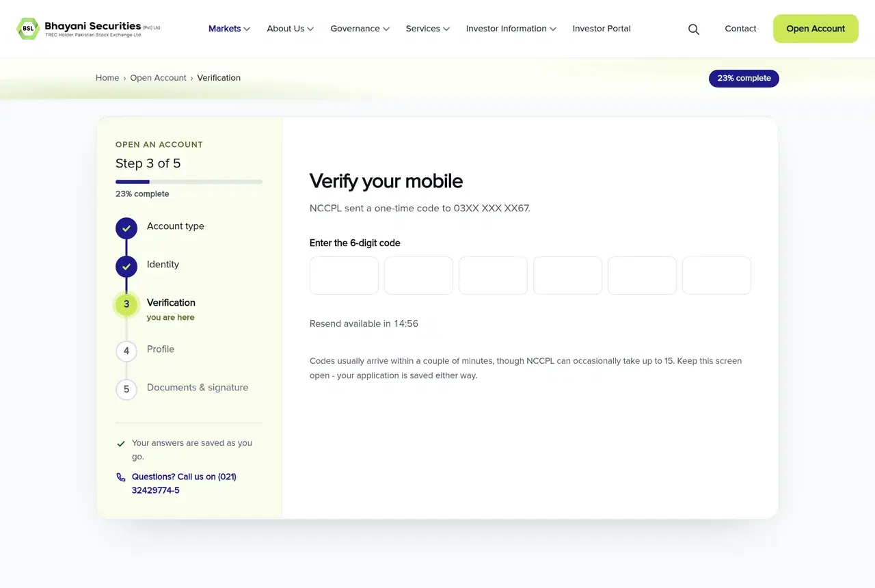Expand the Governance dropdown menu
The image size is (875, 588).
coord(360,29)
